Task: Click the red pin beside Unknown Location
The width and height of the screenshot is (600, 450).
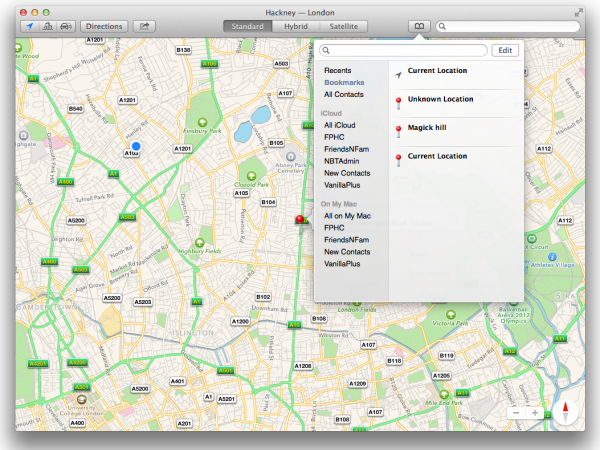Action: coord(398,103)
